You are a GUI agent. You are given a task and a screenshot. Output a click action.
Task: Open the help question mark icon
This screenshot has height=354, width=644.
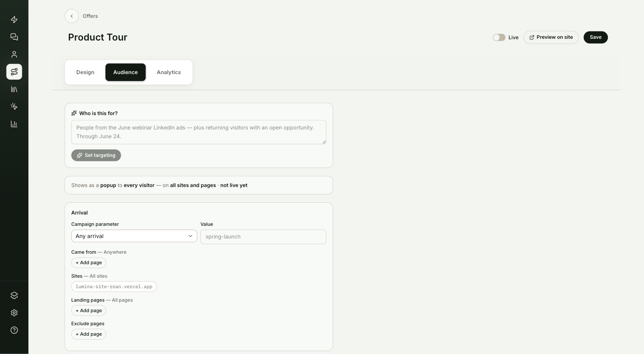coord(14,330)
